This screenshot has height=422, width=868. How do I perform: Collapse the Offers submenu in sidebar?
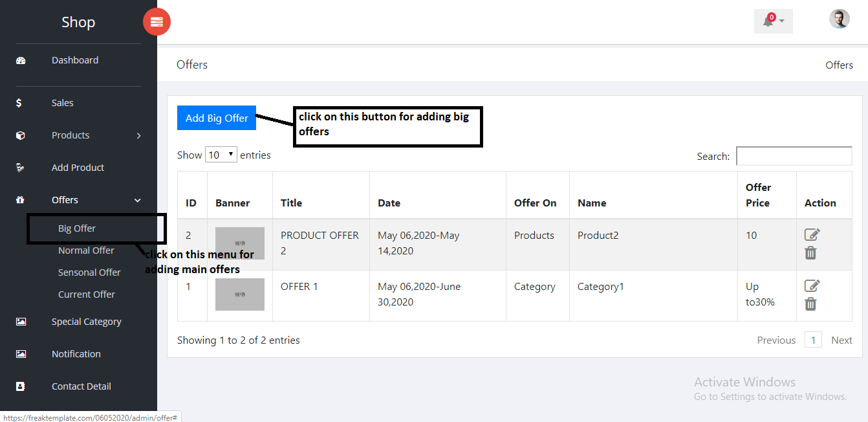coord(137,201)
